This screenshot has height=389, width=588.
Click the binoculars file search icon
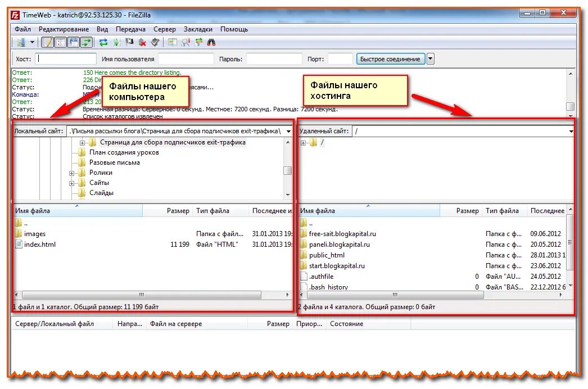(x=211, y=42)
